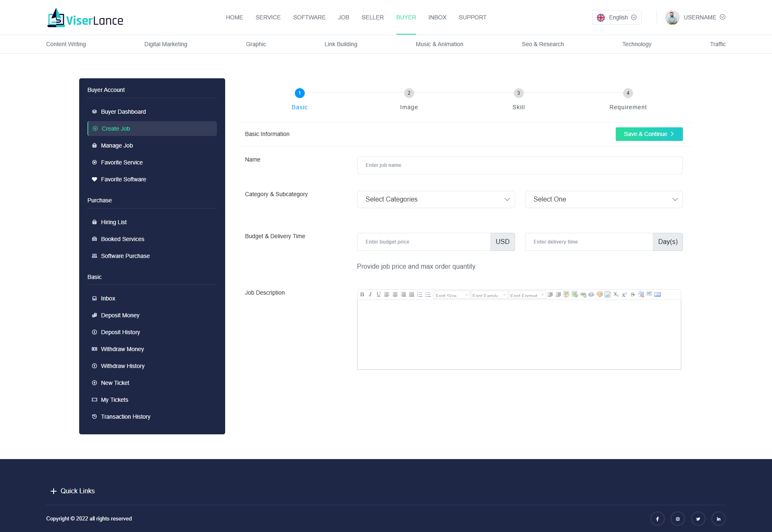
Task: Click the budget price input field
Action: click(x=424, y=242)
